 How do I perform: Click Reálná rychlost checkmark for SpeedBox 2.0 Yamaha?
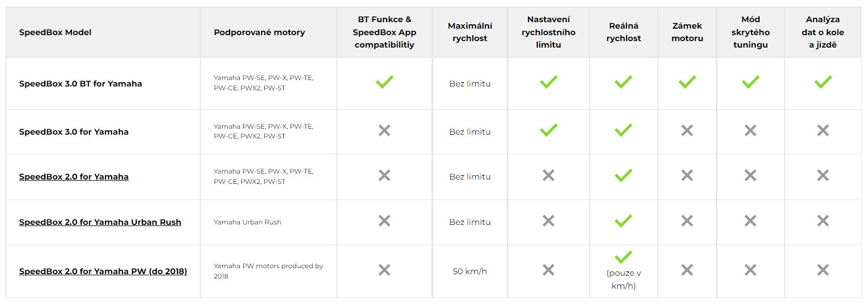[x=623, y=175]
